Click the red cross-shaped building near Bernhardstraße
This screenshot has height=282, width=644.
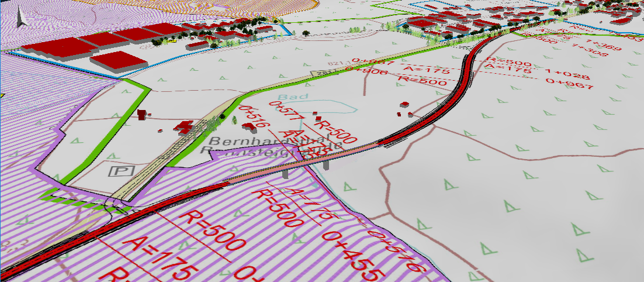(186, 127)
